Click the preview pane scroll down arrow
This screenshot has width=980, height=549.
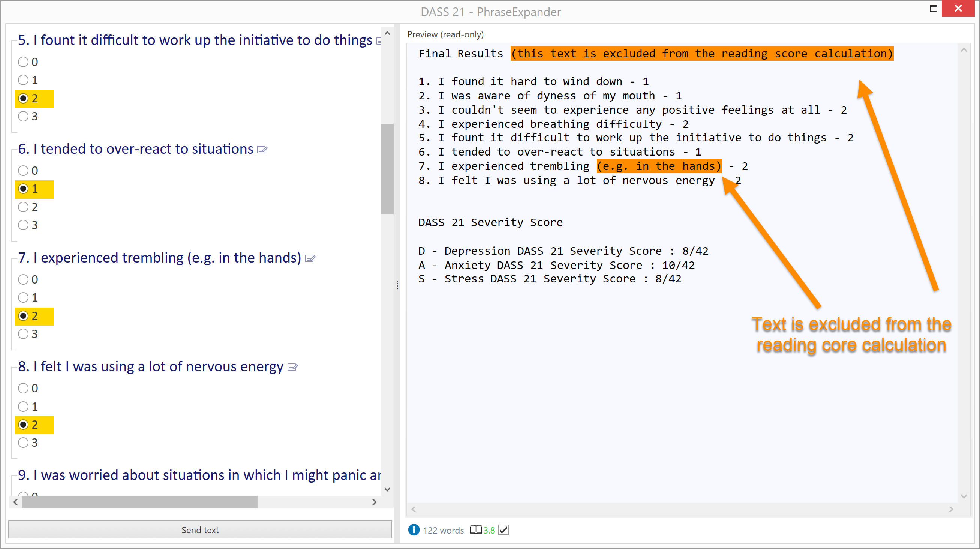(x=964, y=496)
